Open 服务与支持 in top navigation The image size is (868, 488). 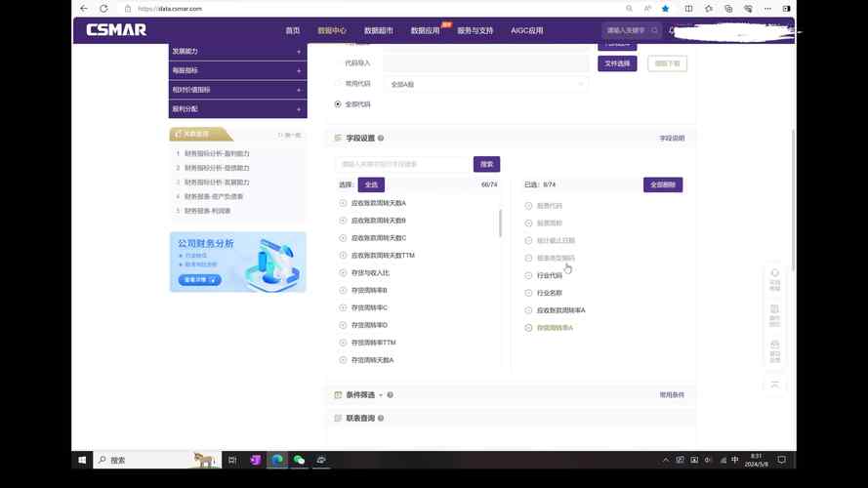click(475, 30)
